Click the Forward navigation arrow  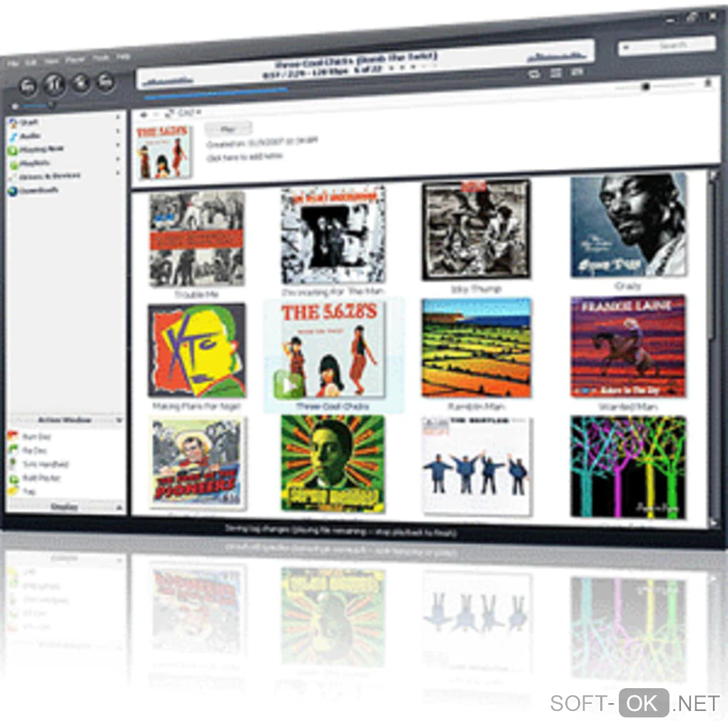(x=157, y=114)
